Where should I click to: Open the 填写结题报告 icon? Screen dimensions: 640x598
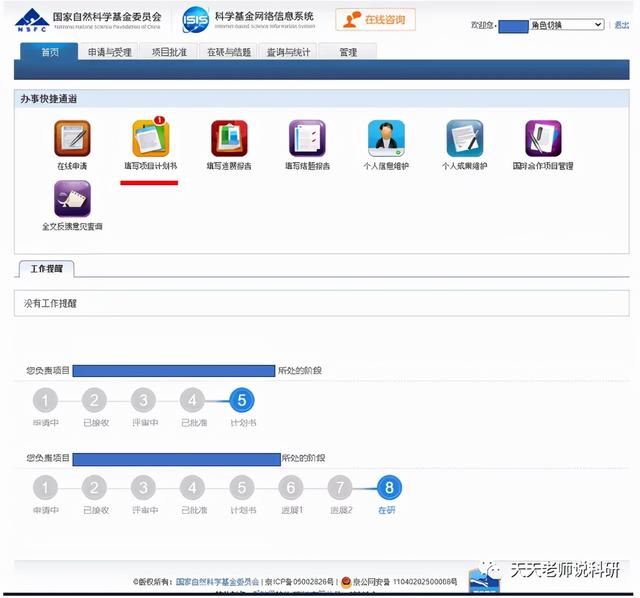point(307,138)
